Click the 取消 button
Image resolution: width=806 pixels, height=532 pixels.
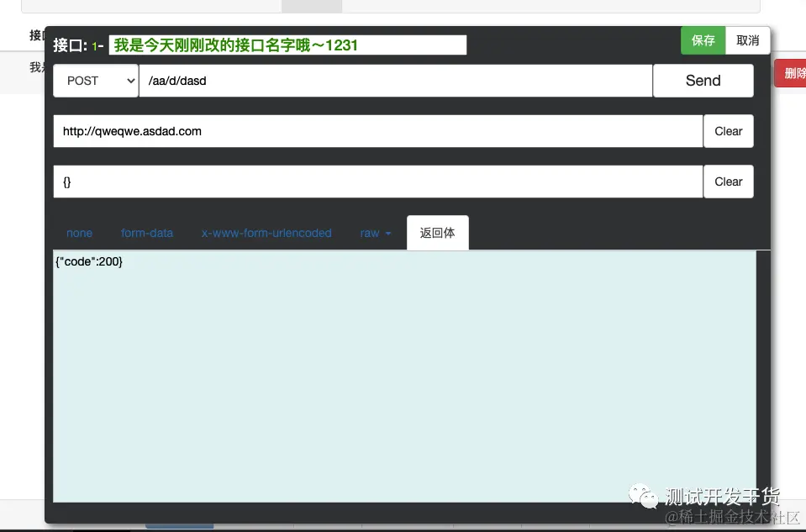(747, 40)
